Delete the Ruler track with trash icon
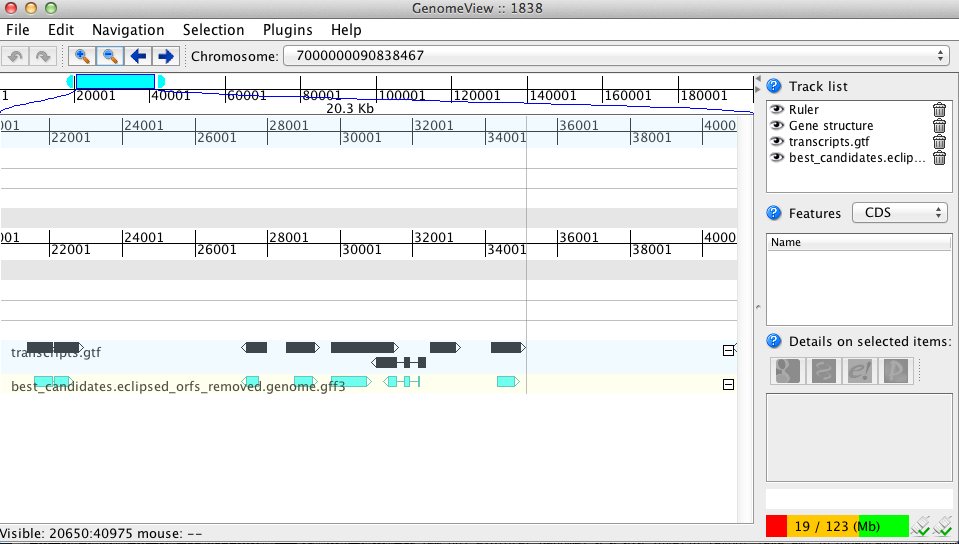This screenshot has width=959, height=544. [939, 110]
